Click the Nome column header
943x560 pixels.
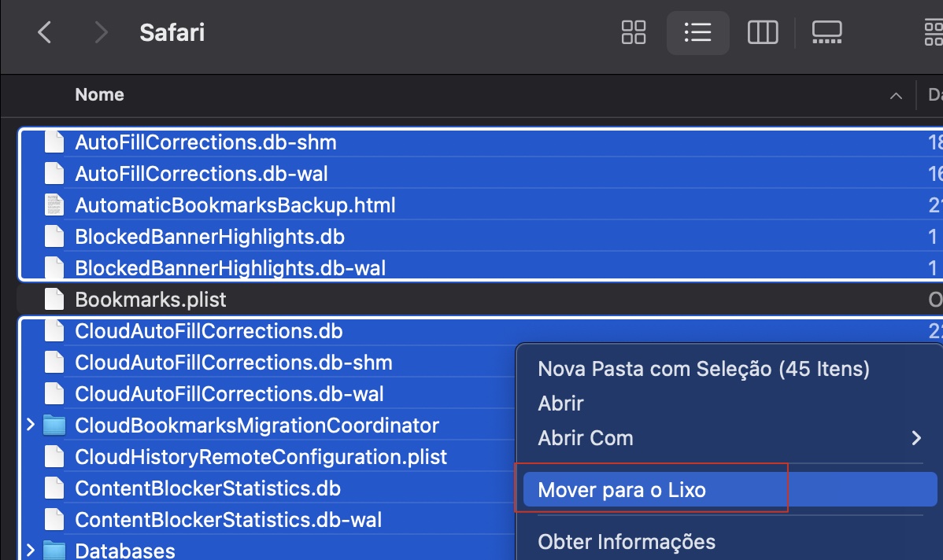99,94
